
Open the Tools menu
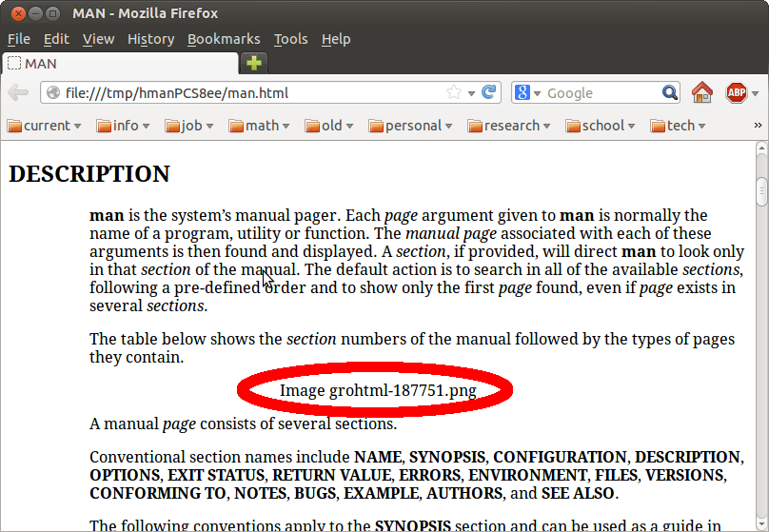point(291,39)
